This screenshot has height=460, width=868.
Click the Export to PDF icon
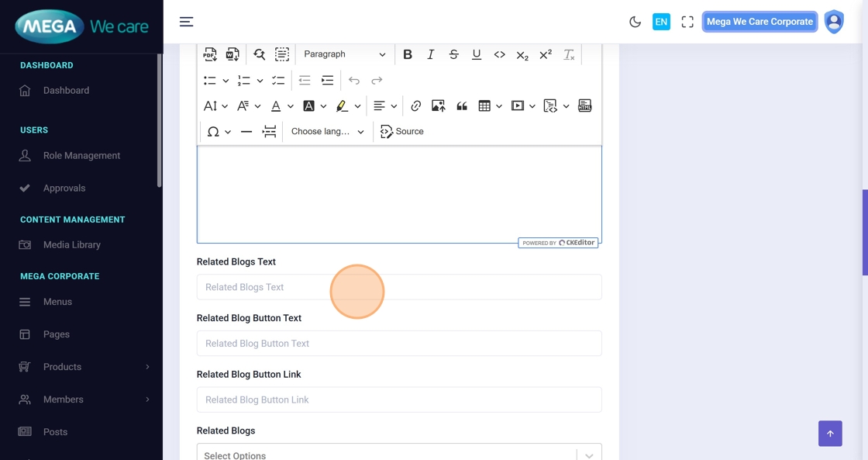pyautogui.click(x=210, y=54)
